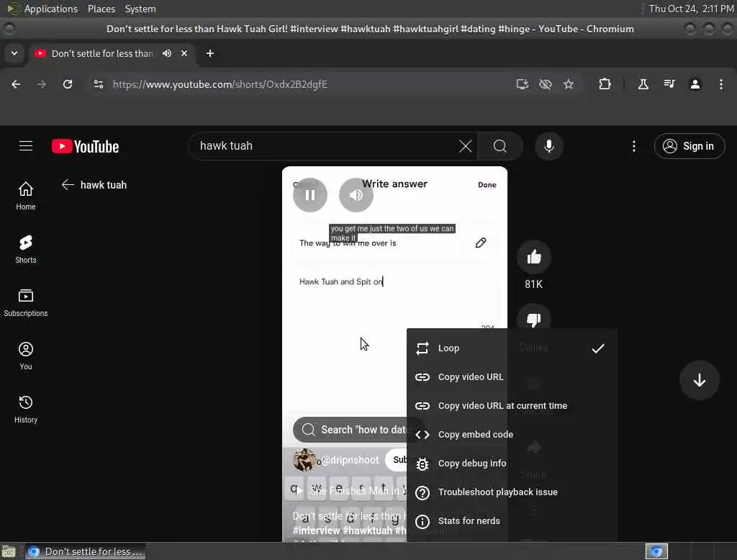Mute the Short with the volume button

click(356, 194)
